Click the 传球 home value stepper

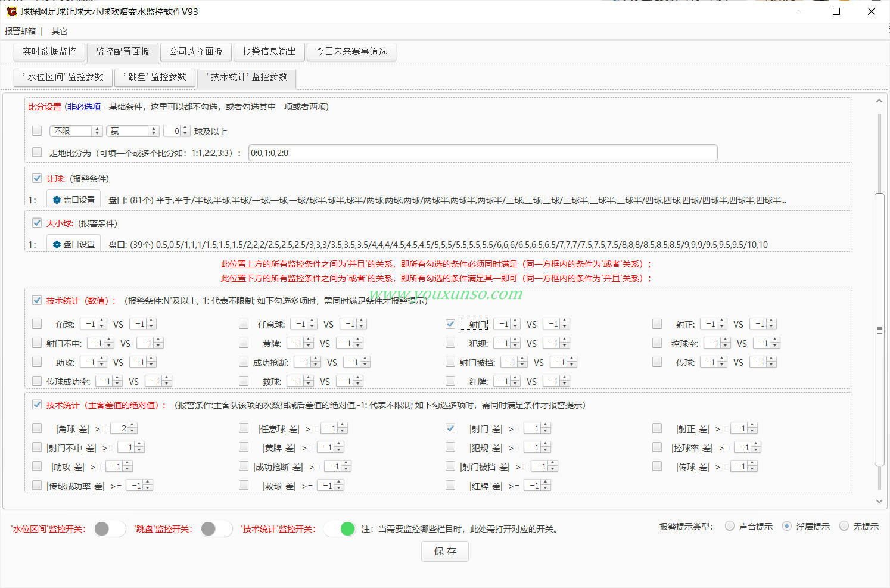[x=714, y=362]
